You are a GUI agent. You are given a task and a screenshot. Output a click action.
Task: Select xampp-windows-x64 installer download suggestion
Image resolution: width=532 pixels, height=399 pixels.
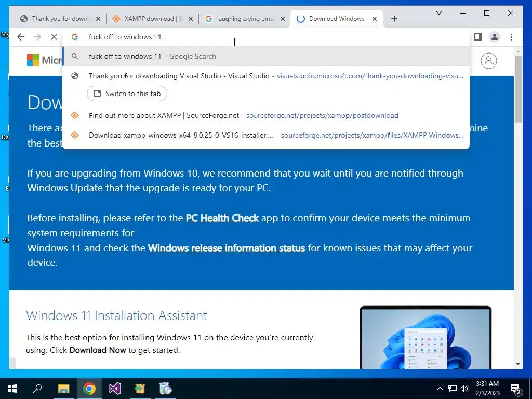pyautogui.click(x=266, y=135)
